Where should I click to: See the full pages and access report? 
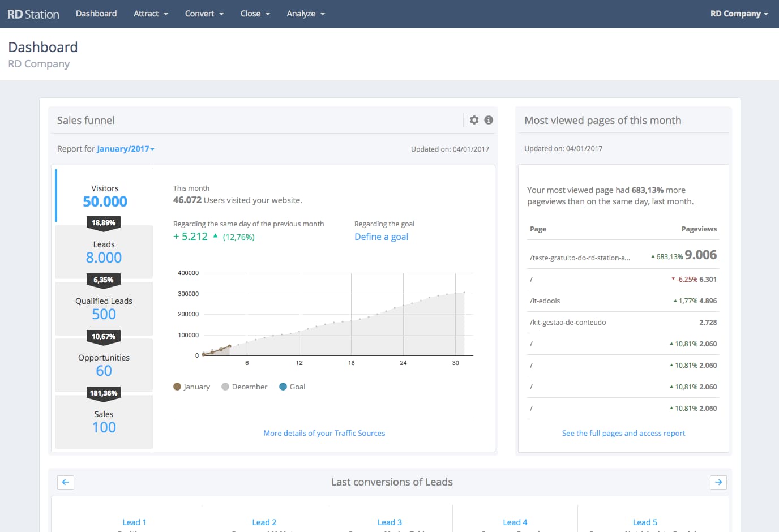(x=623, y=433)
